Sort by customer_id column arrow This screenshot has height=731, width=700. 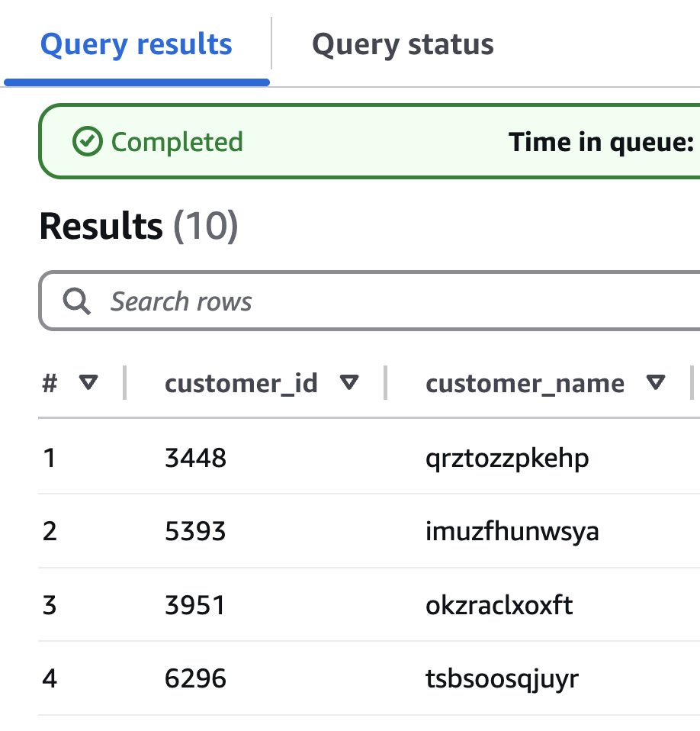[x=349, y=383]
